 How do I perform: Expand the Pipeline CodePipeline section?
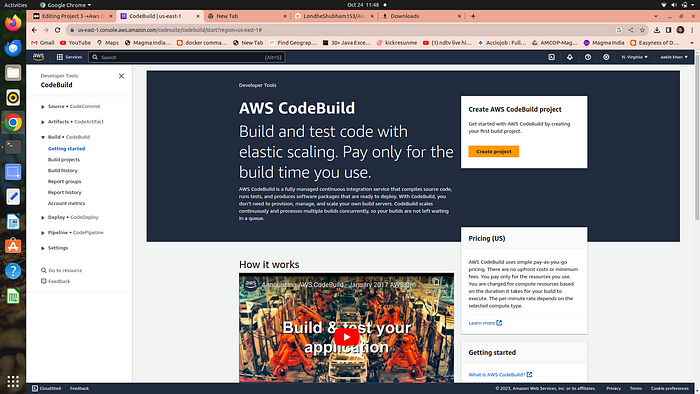[43, 233]
